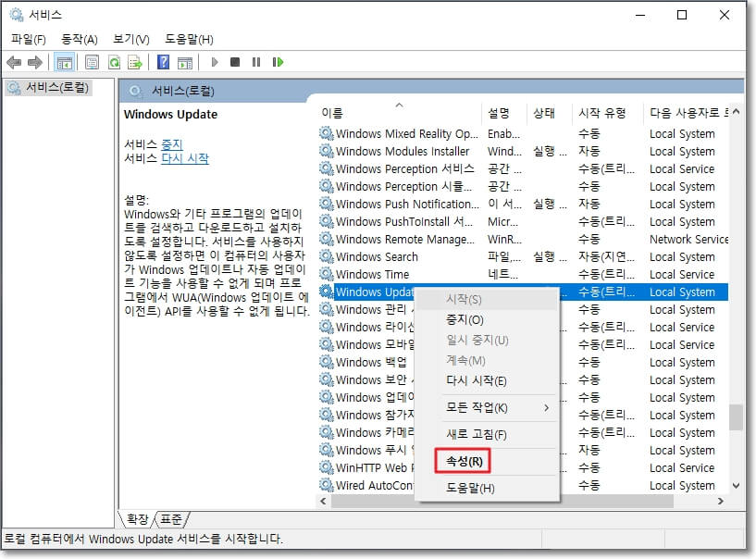Click the Export list toolbar icon
Viewport: 756px width, 559px height.
tap(135, 62)
